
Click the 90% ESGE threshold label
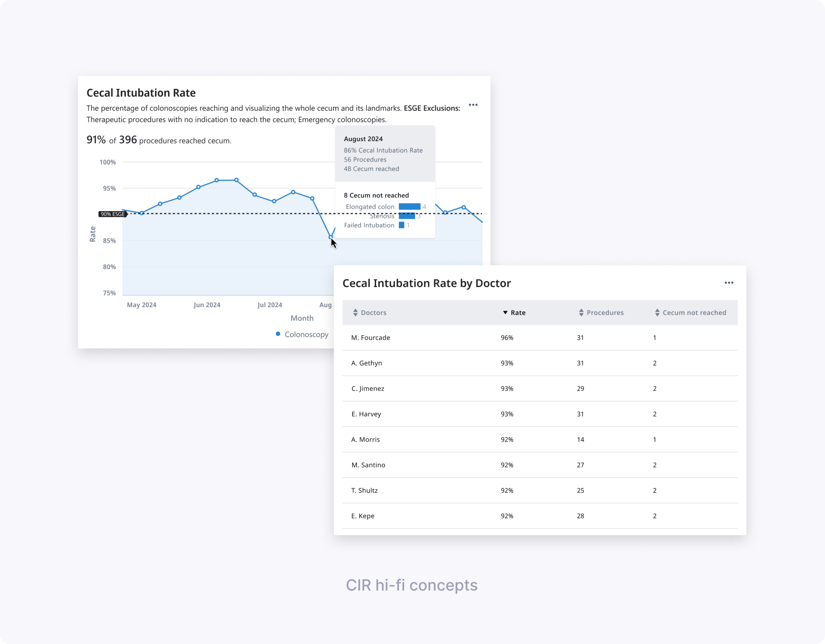(112, 214)
